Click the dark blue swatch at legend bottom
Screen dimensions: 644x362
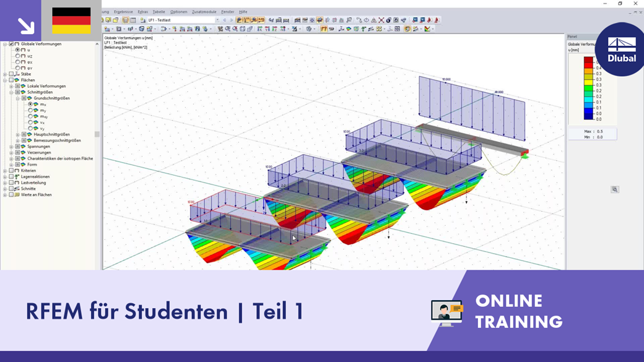coord(588,116)
